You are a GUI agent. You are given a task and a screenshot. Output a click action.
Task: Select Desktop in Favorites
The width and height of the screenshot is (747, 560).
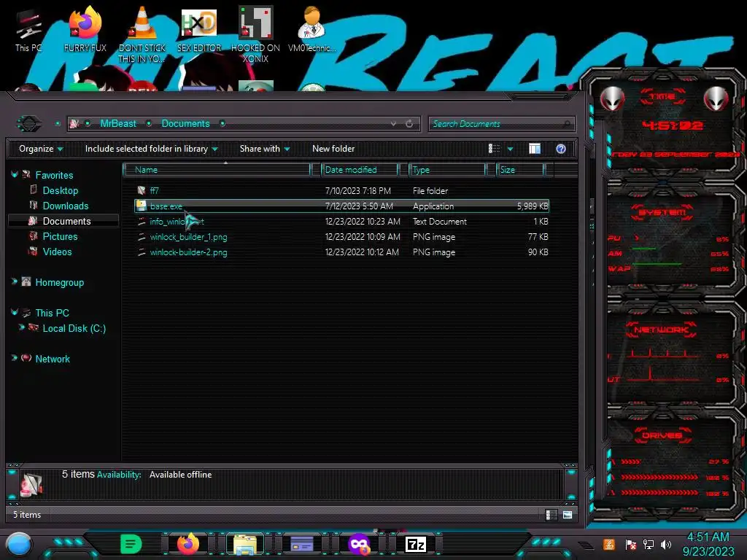60,190
